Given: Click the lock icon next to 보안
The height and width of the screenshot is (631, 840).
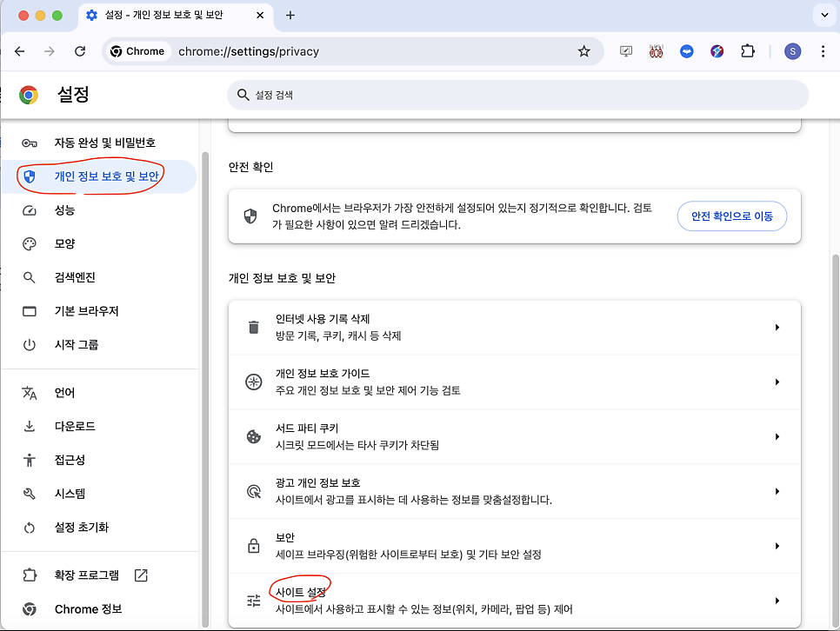Looking at the screenshot, I should (254, 546).
